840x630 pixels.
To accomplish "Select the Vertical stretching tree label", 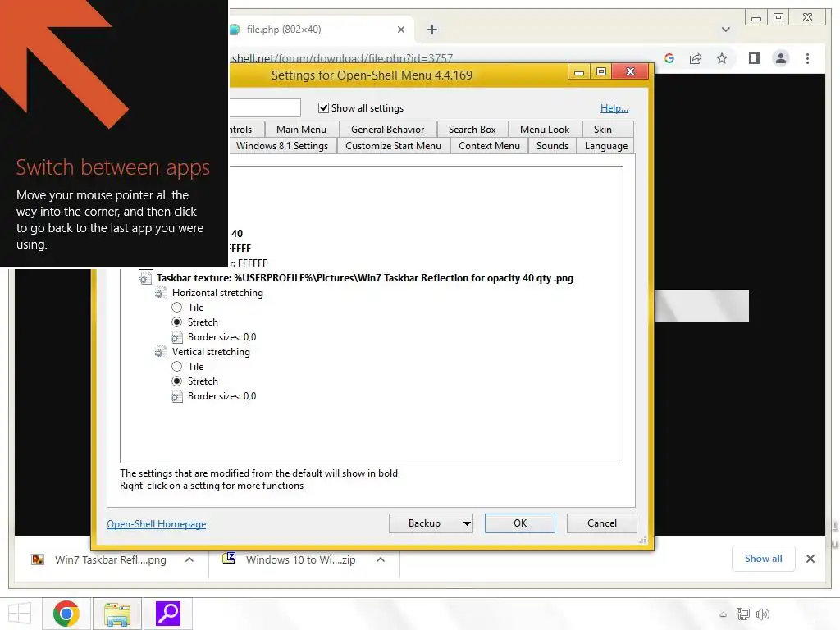I will (x=211, y=352).
